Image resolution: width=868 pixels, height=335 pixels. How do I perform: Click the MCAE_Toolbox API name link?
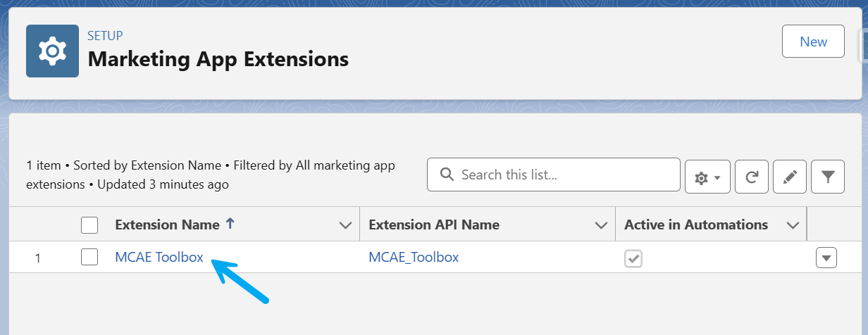414,257
